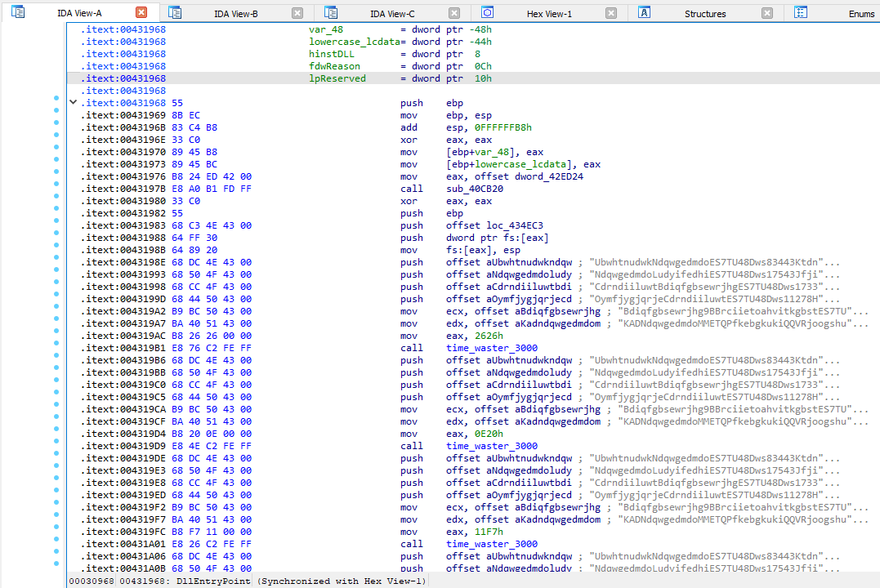Open the Hex View-1 tab

point(549,13)
